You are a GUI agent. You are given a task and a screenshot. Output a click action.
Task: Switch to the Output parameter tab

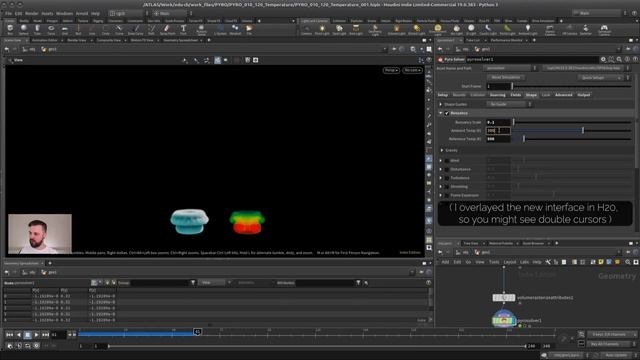pyautogui.click(x=584, y=95)
